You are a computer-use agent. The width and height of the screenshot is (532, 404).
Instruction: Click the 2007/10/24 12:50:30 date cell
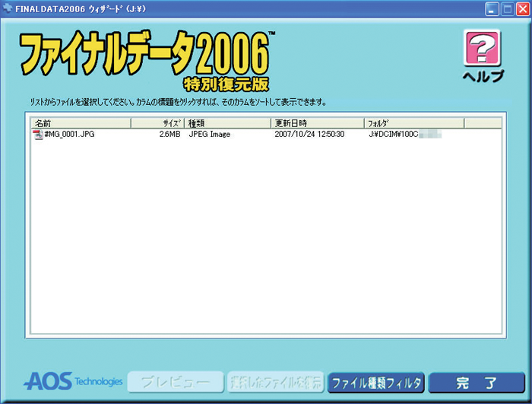(309, 134)
